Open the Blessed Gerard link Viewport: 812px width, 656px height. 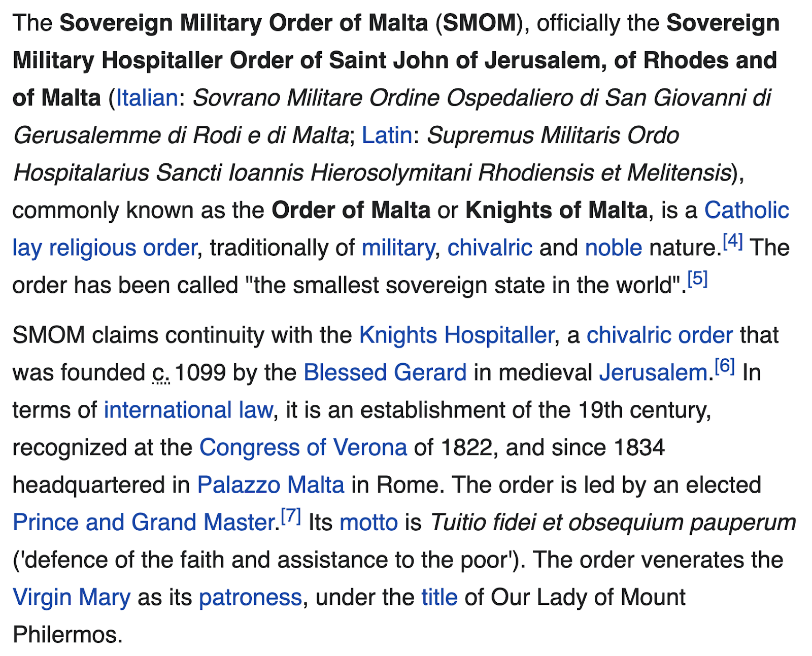coord(385,372)
